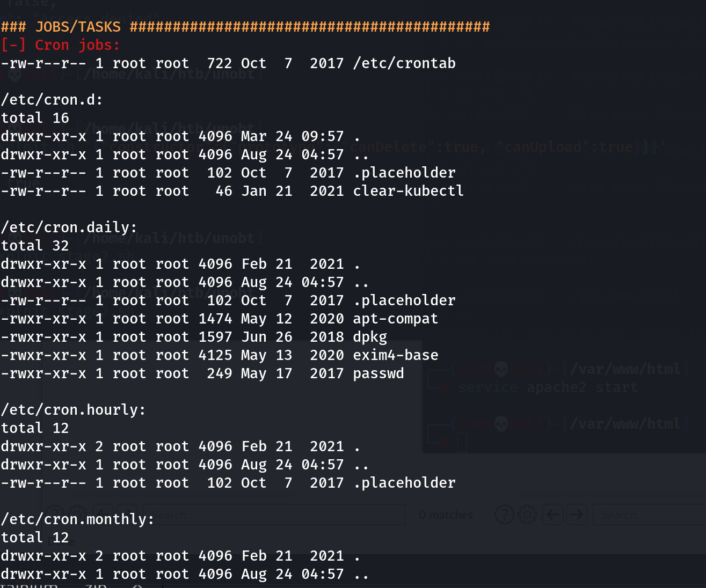Click the /etc/crontab path
This screenshot has height=588, width=706.
(x=404, y=63)
